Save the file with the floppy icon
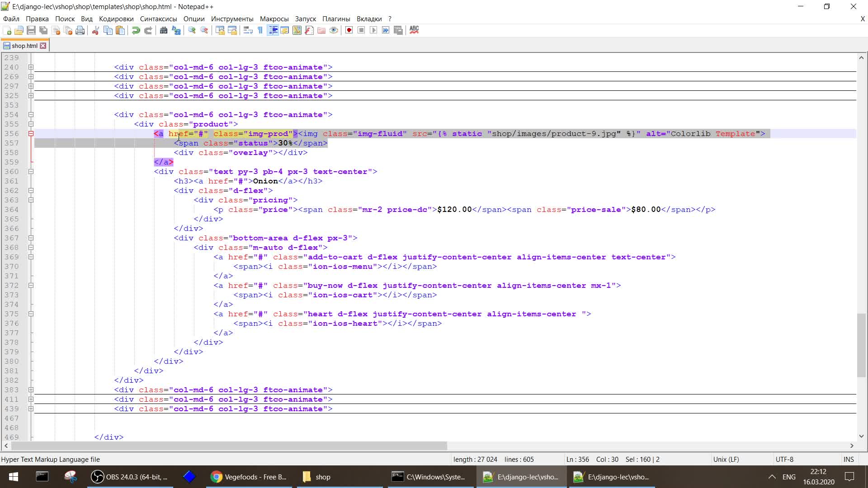 coord(31,30)
